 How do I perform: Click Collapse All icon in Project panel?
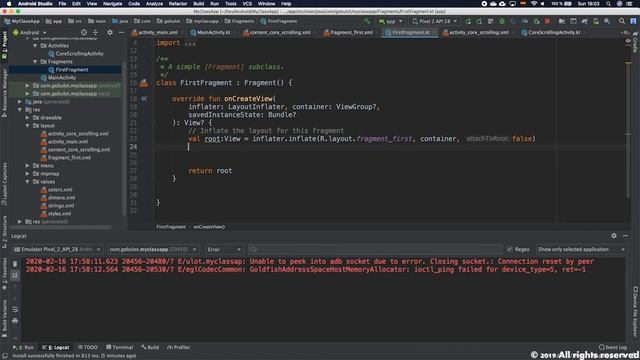click(x=95, y=32)
